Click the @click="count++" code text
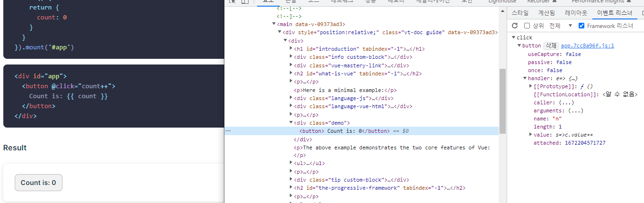The width and height of the screenshot is (644, 203). [83, 86]
